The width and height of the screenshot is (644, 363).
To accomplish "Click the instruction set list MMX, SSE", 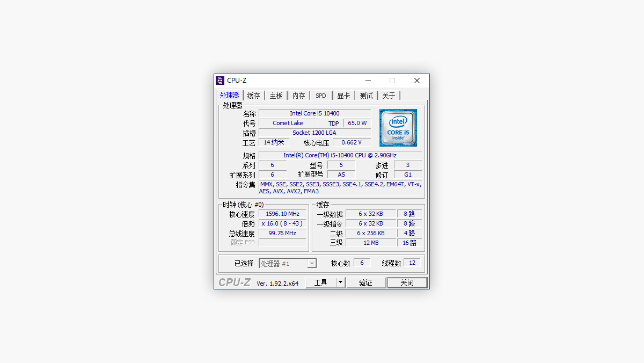I will 340,187.
